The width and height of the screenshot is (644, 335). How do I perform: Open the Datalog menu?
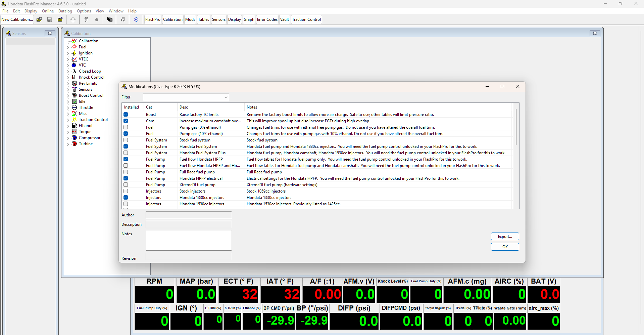coord(65,11)
